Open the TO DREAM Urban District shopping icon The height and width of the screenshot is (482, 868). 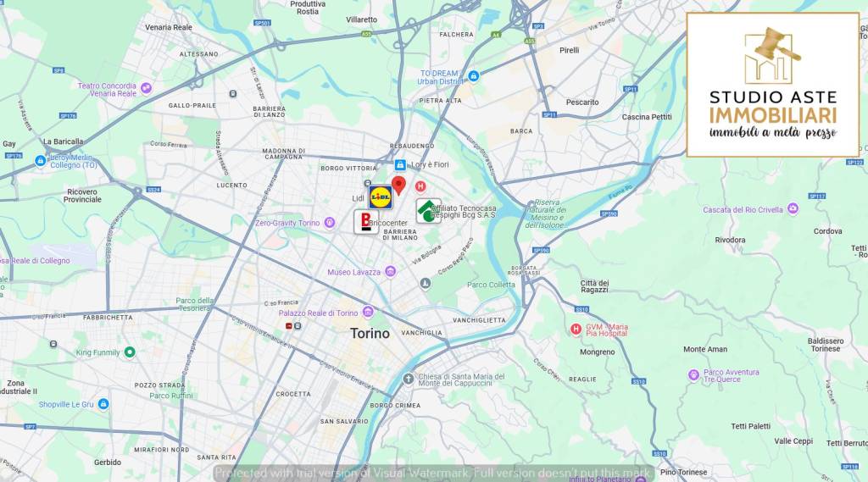[473, 75]
